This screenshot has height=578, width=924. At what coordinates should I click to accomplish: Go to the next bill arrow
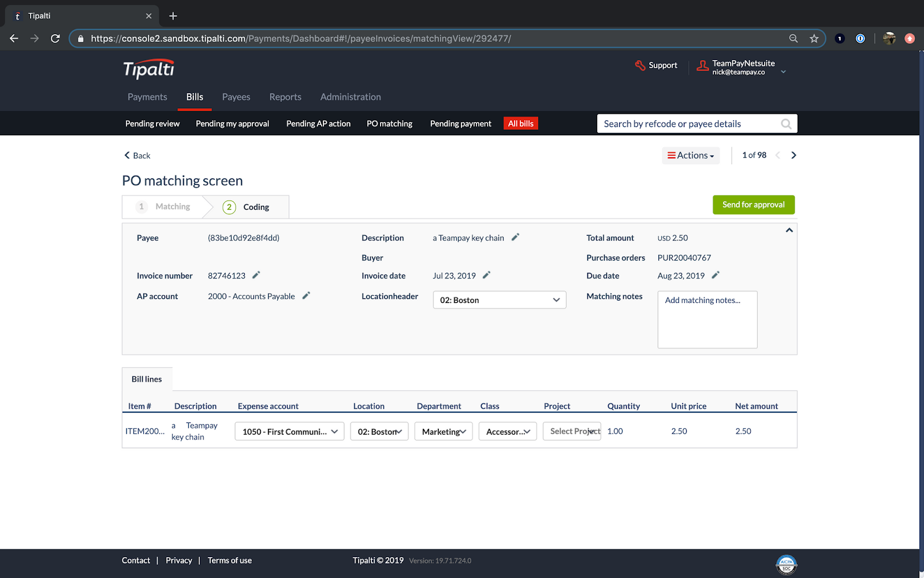(793, 155)
